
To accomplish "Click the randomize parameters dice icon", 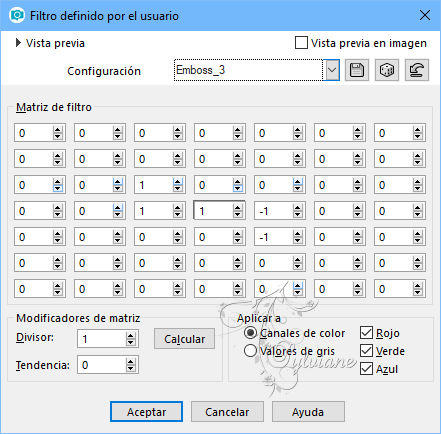I will (387, 70).
